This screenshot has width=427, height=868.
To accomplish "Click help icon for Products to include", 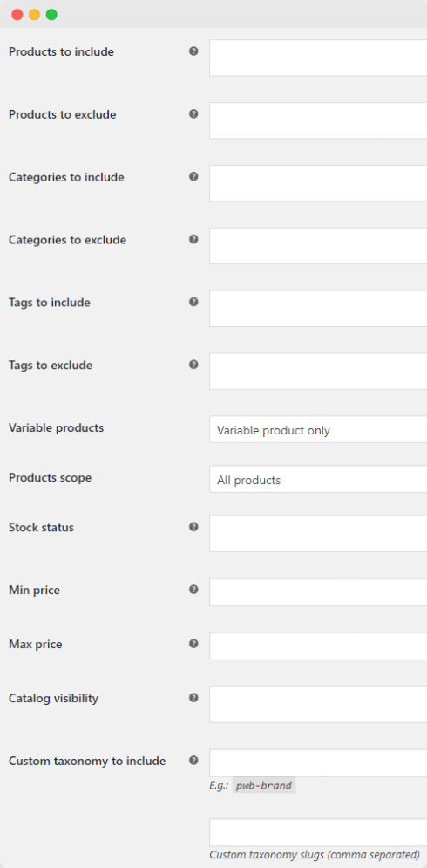I will coord(193,51).
